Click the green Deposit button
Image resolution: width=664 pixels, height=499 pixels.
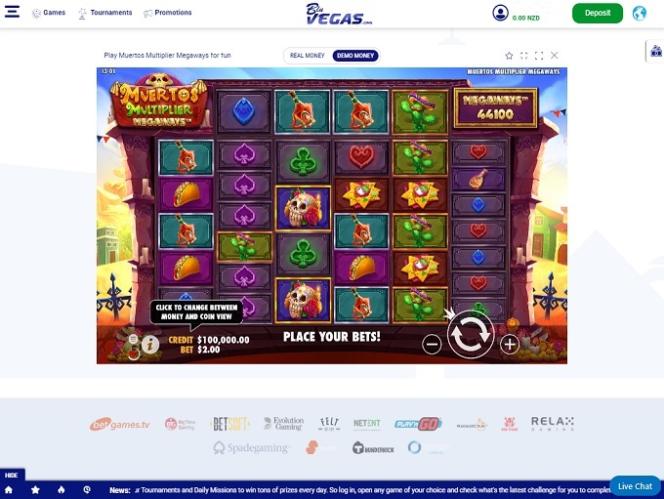(597, 13)
